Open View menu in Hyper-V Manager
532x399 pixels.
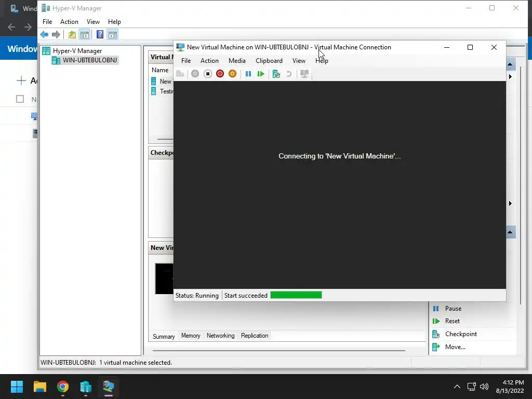(x=93, y=22)
